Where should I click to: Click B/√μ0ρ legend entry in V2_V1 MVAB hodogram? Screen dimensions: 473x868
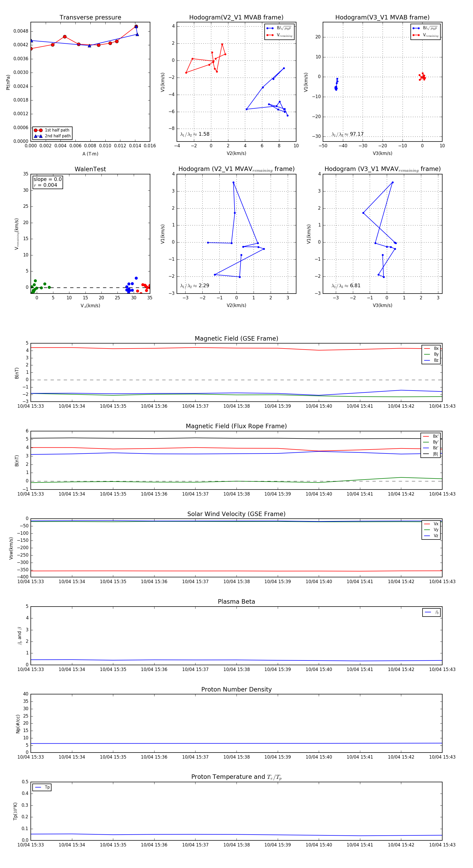[x=279, y=28]
